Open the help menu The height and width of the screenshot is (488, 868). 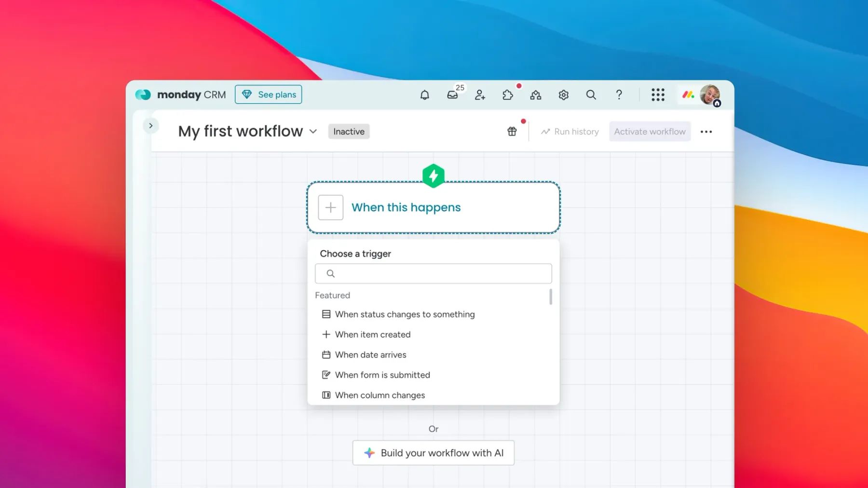pos(619,95)
